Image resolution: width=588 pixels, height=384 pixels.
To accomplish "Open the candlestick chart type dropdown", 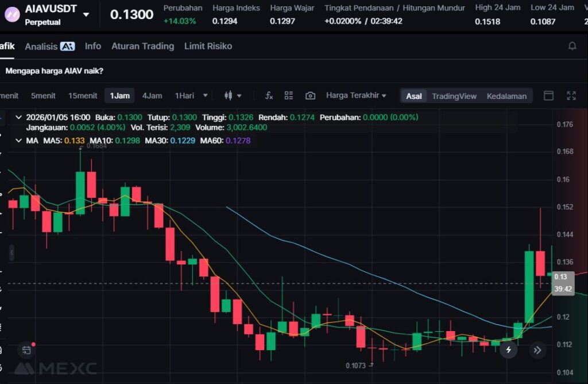I will point(233,95).
